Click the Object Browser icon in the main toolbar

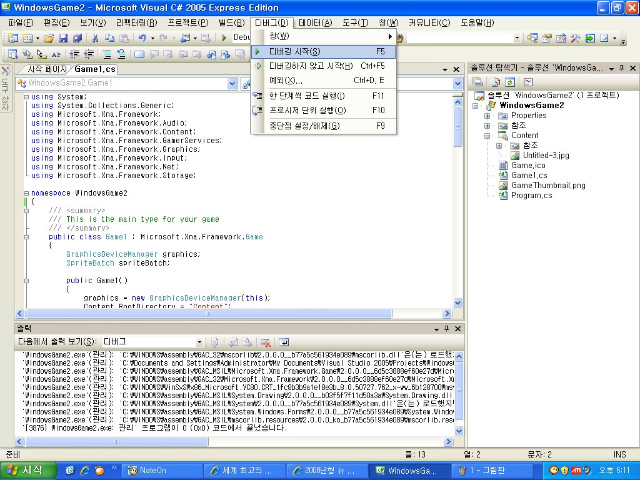point(561,38)
